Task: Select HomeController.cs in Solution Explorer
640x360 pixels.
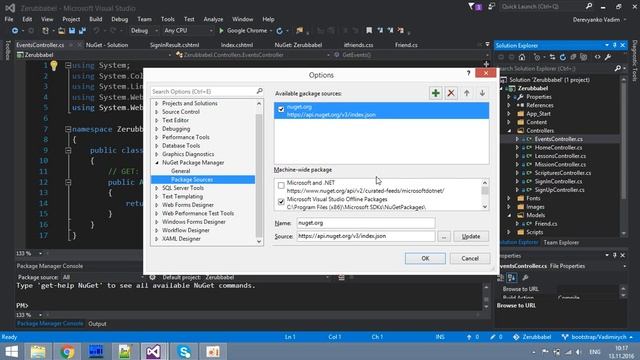Action: tap(558, 147)
